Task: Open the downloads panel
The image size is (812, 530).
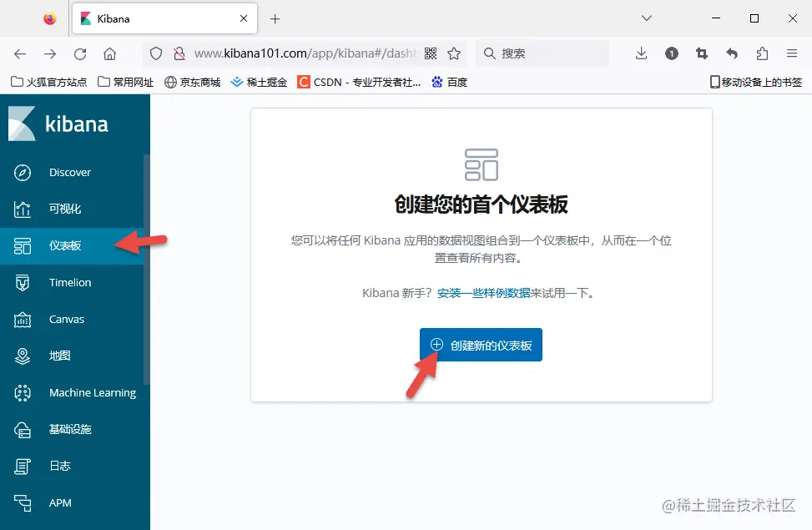Action: 641,53
